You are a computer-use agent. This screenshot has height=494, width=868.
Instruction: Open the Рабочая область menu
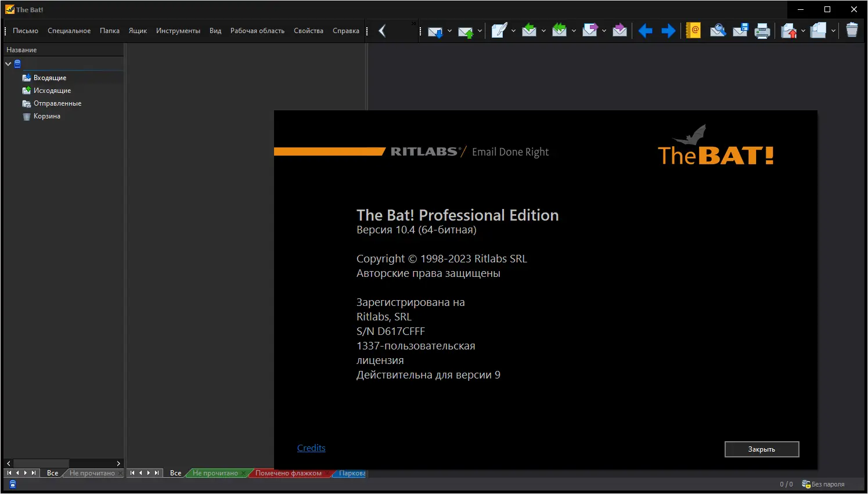click(x=257, y=31)
